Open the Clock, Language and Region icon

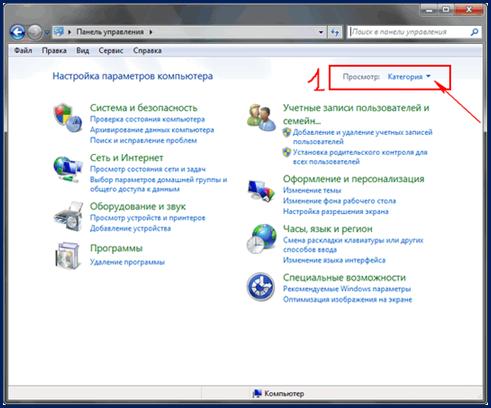pos(262,239)
